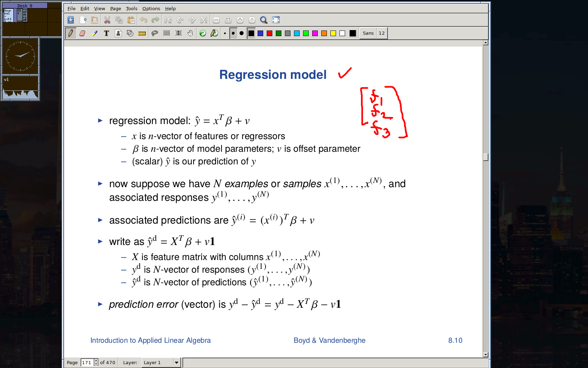This screenshot has width=588, height=368.
Task: Open the Find magnifier tool
Action: point(264,20)
